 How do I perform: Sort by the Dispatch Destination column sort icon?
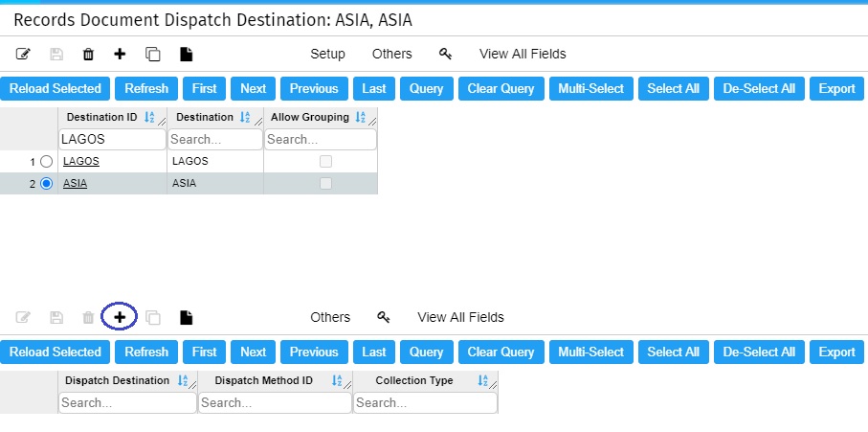click(x=183, y=380)
